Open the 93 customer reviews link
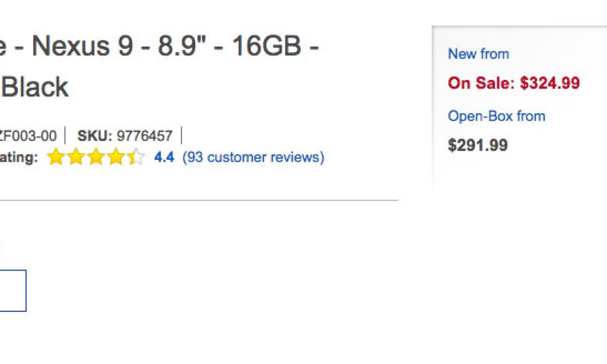 [253, 158]
